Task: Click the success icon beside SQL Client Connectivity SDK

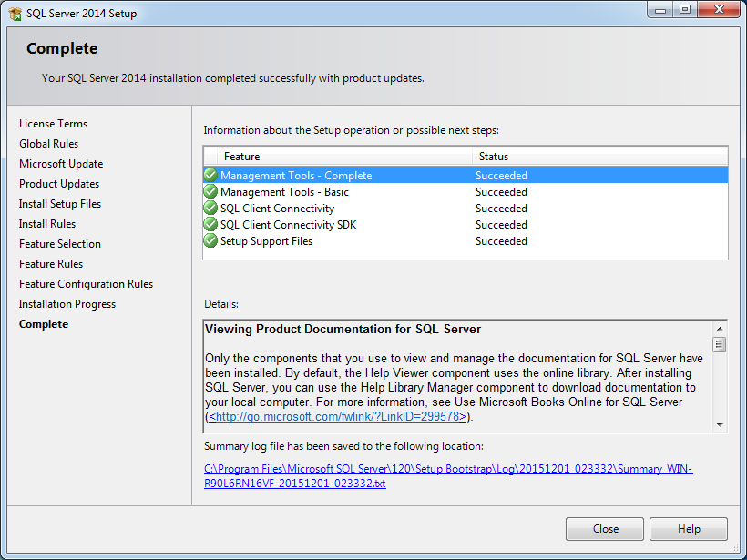Action: 210,225
